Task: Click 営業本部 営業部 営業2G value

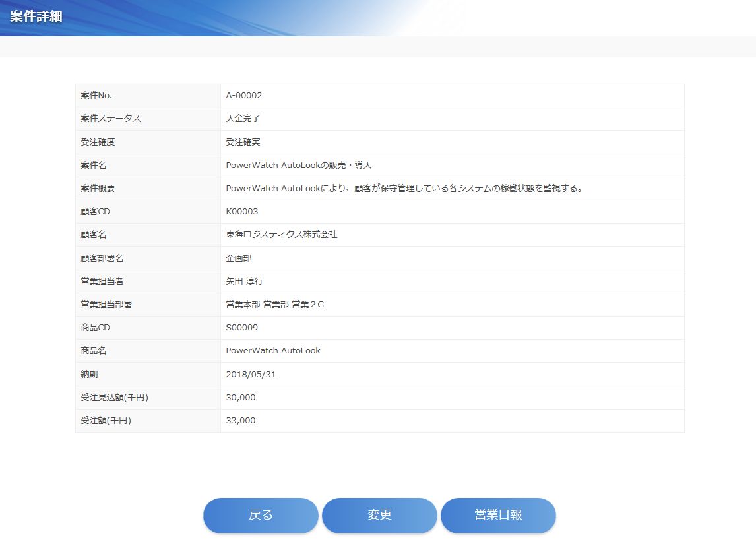Action: click(275, 305)
